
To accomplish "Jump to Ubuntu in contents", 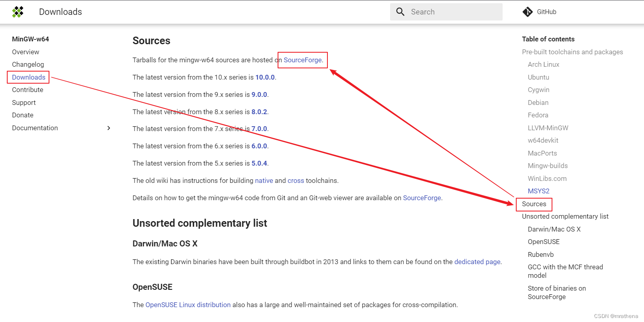I will 538,77.
